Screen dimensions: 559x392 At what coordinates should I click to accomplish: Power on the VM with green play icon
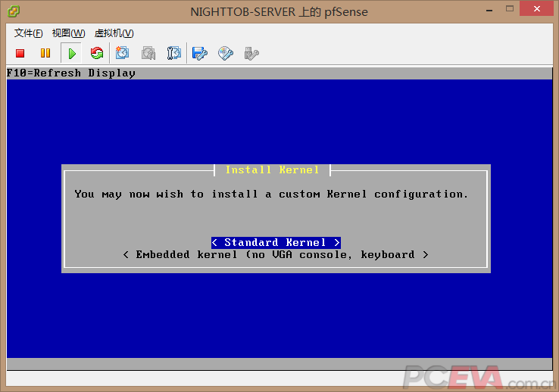point(71,53)
